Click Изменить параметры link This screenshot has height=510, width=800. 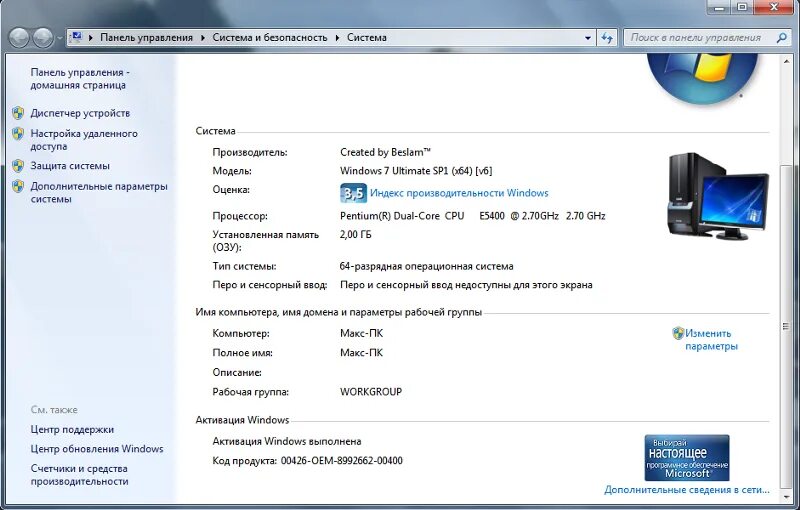tap(711, 340)
